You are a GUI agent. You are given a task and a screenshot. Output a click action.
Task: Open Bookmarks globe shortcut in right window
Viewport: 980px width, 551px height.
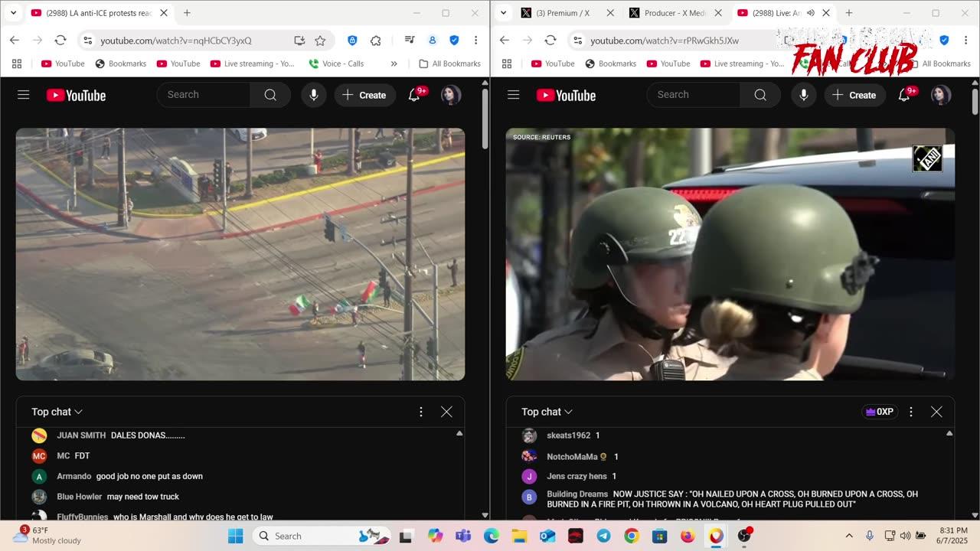(x=610, y=64)
